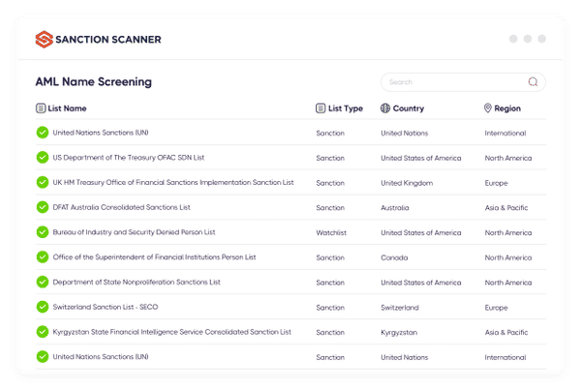Viewport: 581px width, 392px height.
Task: Click green check for Office of the Superintendent row
Action: click(x=43, y=256)
